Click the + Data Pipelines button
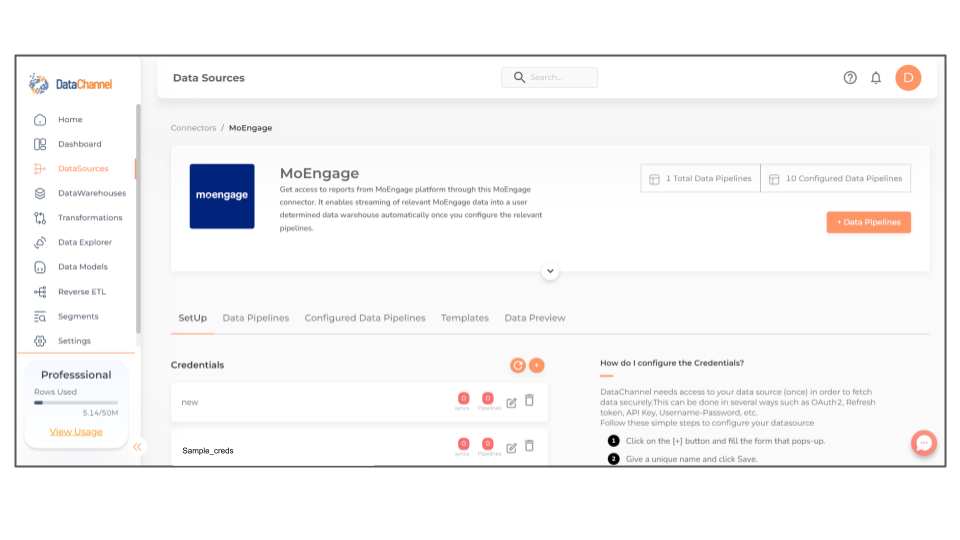This screenshot has height=540, width=960. click(869, 222)
